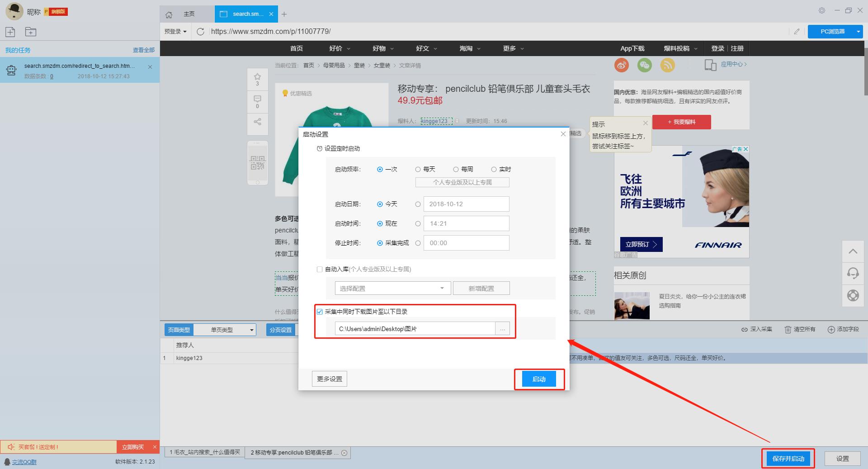Select 今天 start date radio
The image size is (868, 469).
[380, 204]
